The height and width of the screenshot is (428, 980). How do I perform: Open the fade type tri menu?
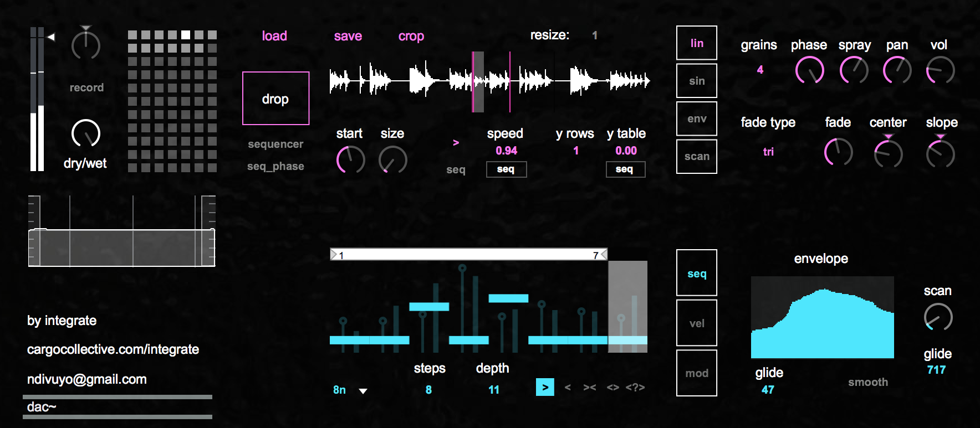click(x=768, y=152)
